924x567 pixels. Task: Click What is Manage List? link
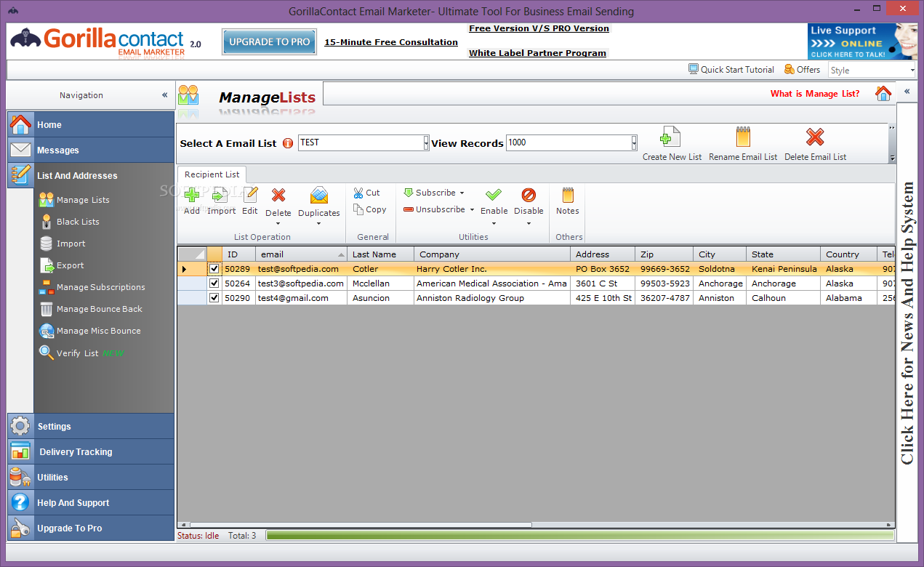coord(815,94)
